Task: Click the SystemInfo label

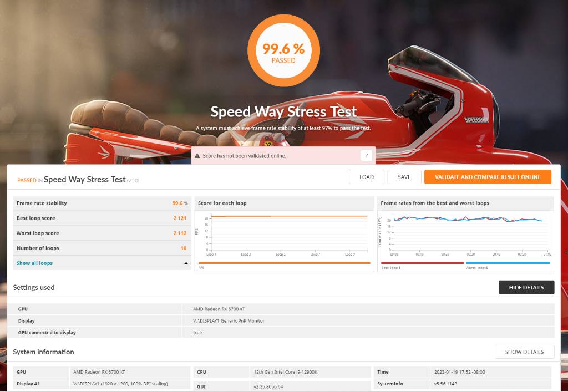Action: 390,384
